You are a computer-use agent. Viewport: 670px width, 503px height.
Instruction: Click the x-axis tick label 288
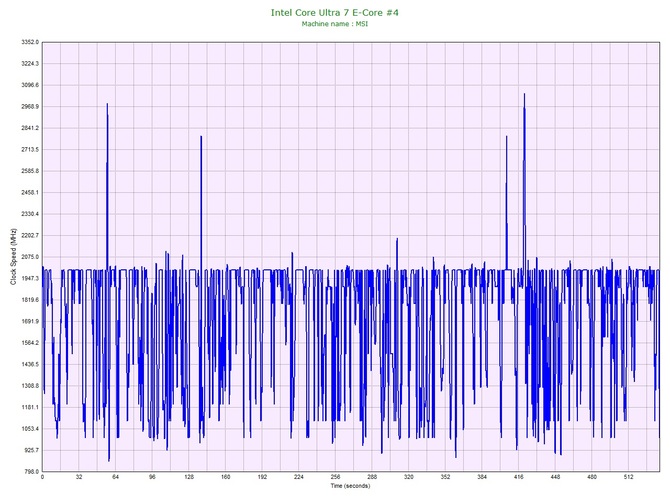tap(372, 477)
